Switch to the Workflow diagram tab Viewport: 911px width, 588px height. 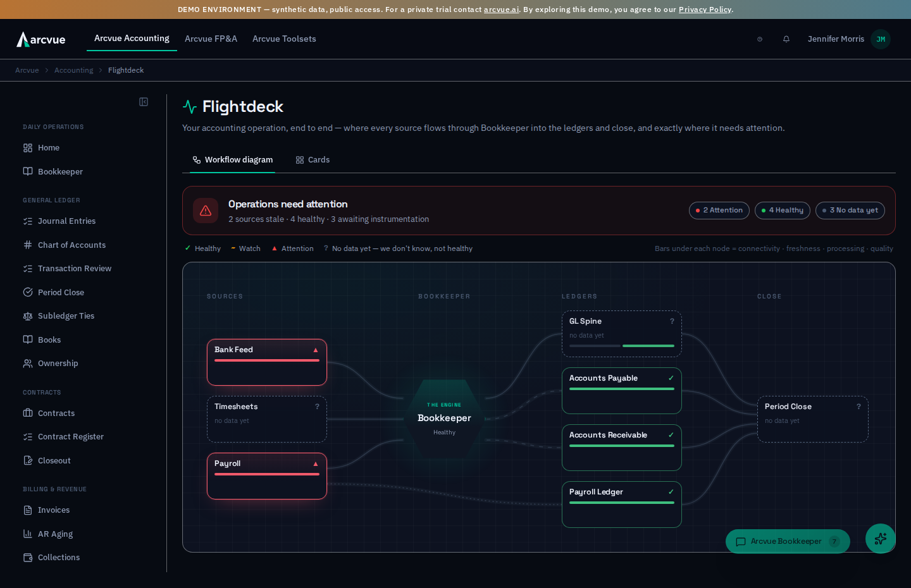coord(233,160)
